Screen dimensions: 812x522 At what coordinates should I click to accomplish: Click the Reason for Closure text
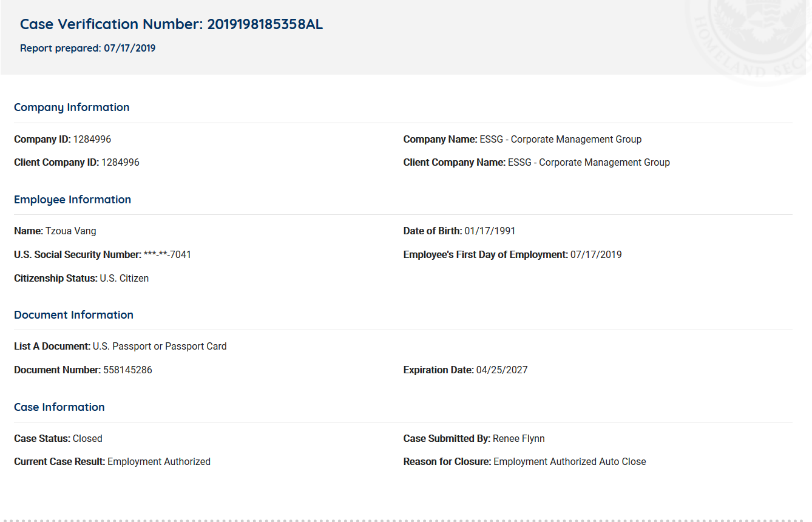[524, 462]
